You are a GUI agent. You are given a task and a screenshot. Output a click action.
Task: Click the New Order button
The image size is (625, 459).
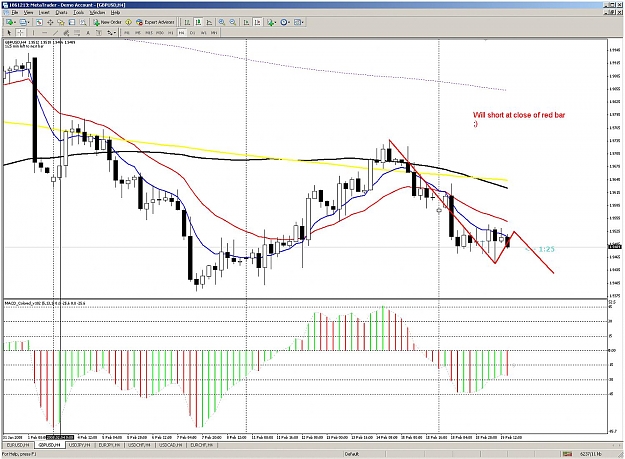(107, 22)
